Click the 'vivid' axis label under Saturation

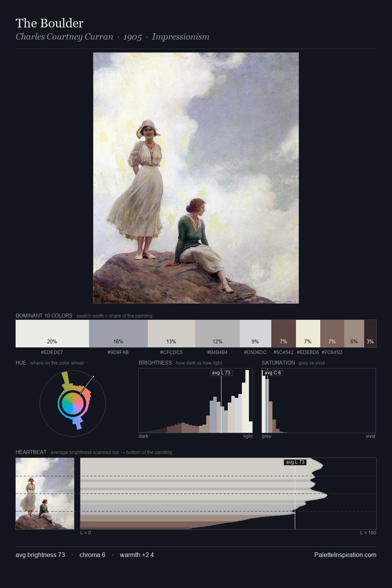pos(370,436)
